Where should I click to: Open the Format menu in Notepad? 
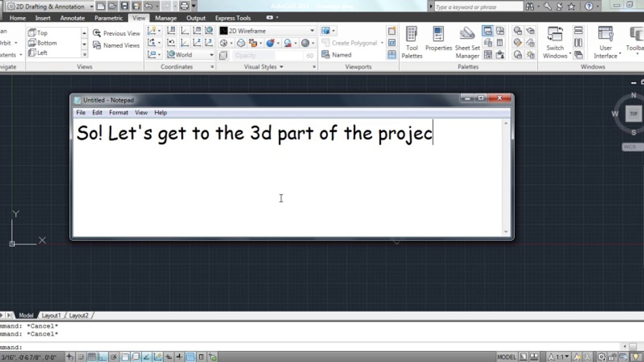click(x=119, y=113)
